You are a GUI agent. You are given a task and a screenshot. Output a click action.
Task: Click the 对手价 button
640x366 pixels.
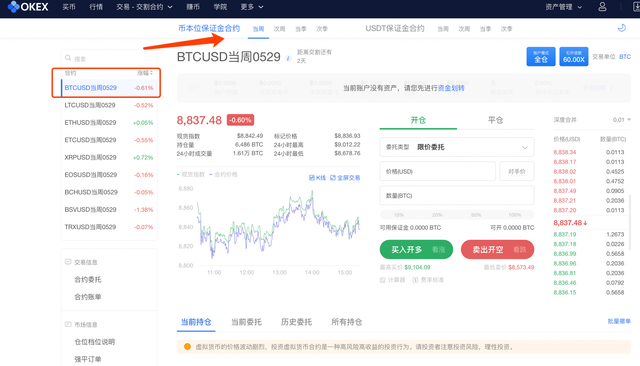517,171
